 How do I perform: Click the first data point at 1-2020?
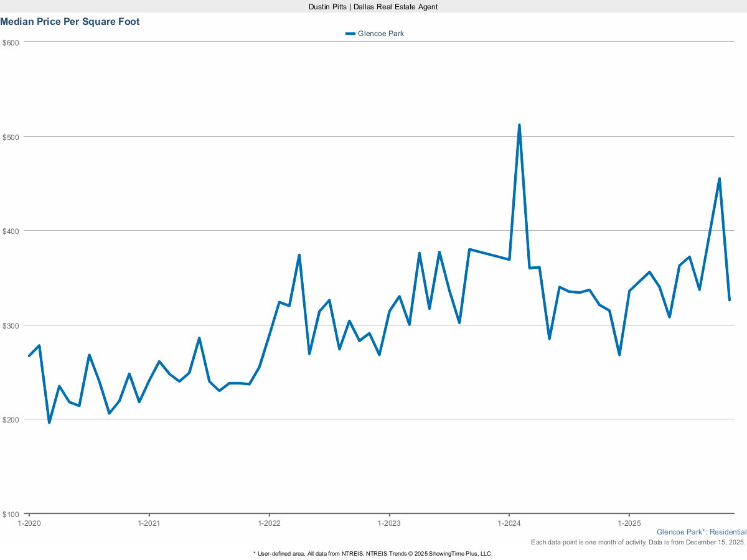(27, 355)
